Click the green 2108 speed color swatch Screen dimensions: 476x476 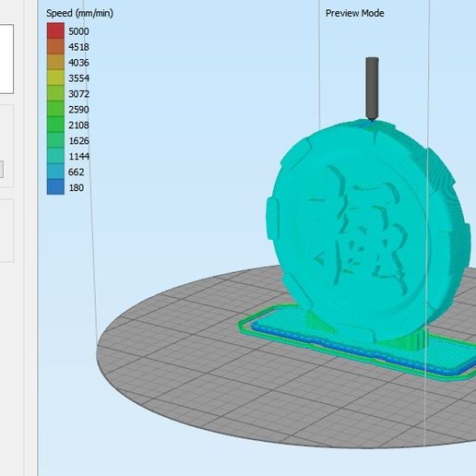tap(55, 125)
